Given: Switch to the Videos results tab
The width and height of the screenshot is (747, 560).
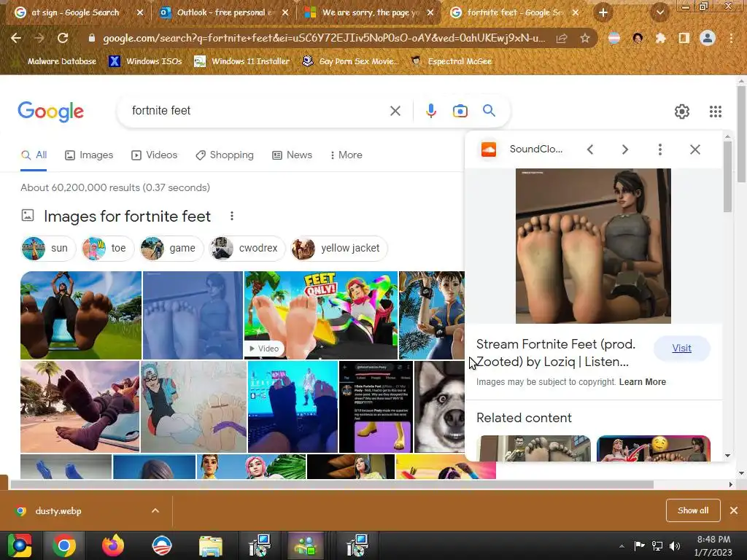Looking at the screenshot, I should [155, 155].
